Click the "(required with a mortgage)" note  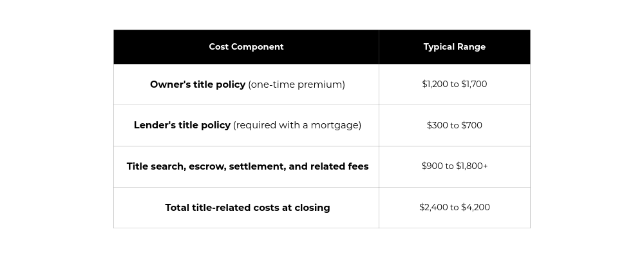[x=297, y=125]
